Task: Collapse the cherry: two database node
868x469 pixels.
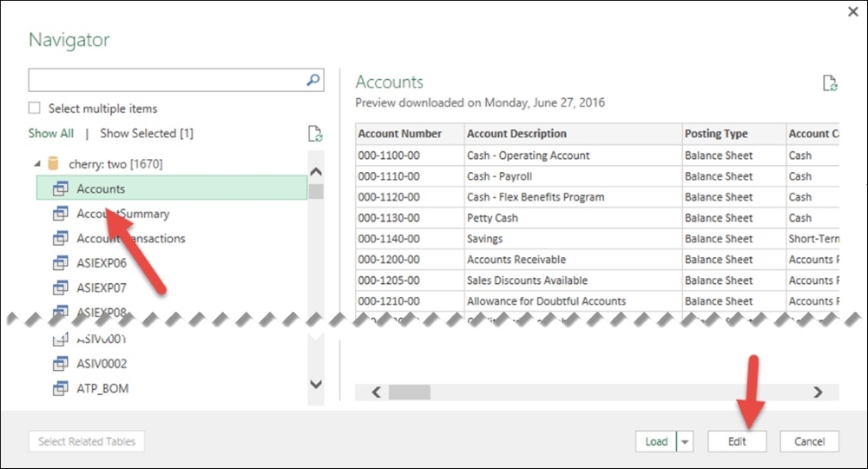Action: coord(36,163)
